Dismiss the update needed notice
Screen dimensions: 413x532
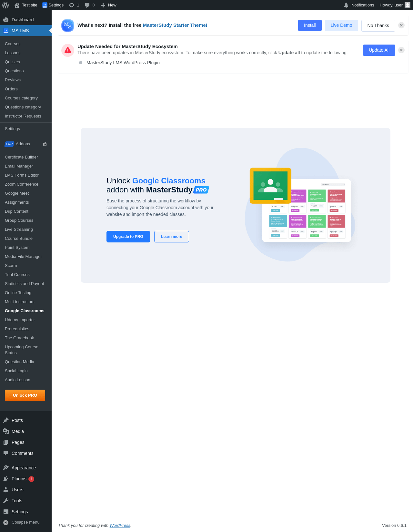click(x=401, y=50)
